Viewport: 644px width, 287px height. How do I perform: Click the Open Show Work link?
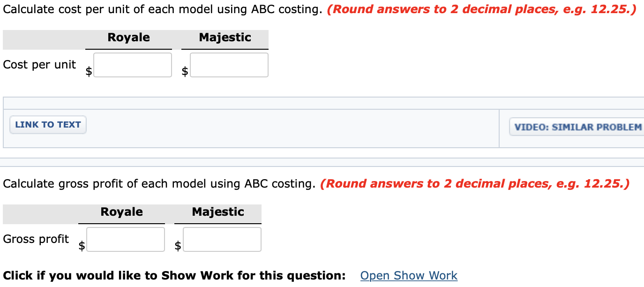tap(408, 275)
